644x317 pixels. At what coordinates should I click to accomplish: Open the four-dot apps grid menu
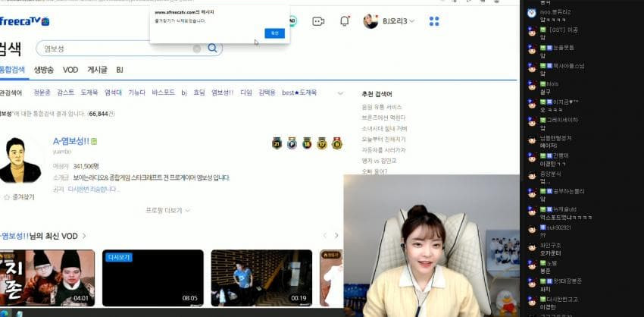[x=434, y=21]
